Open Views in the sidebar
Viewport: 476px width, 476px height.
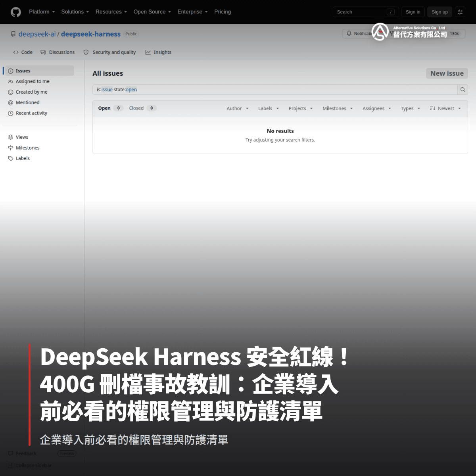point(39,137)
